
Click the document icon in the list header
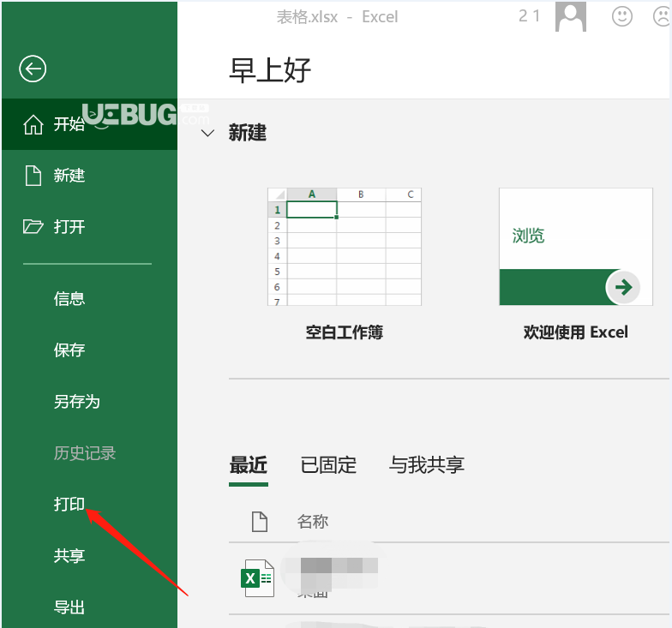click(x=259, y=521)
